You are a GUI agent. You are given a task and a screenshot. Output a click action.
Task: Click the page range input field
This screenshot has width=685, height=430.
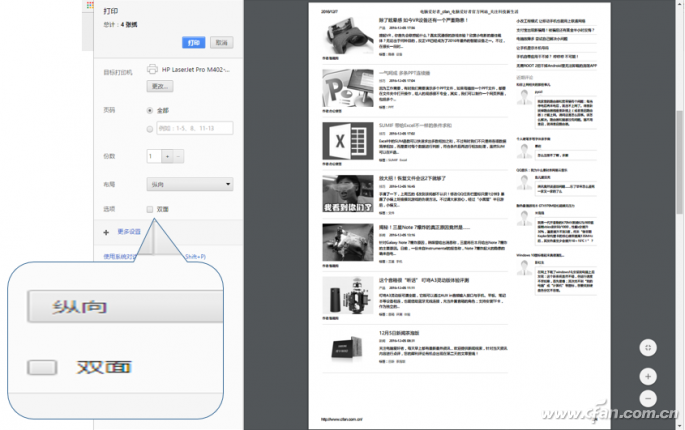tap(196, 128)
